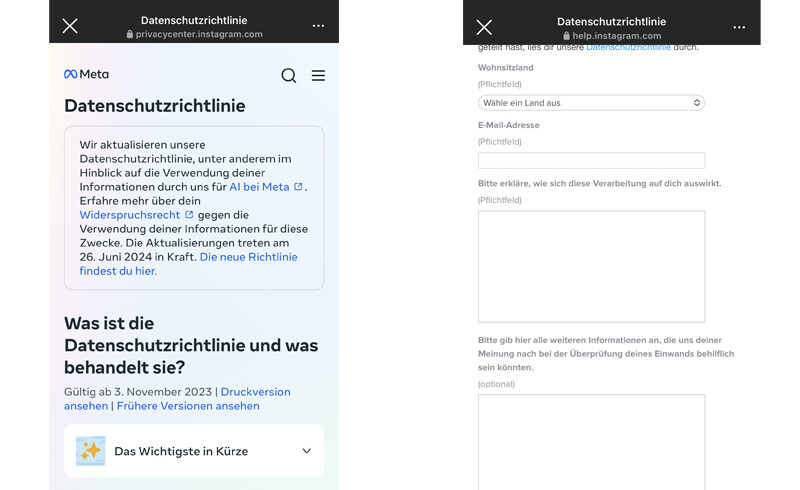Open the 'Druckversion ansehen' link
Image resolution: width=800 pixels, height=490 pixels.
tap(177, 399)
